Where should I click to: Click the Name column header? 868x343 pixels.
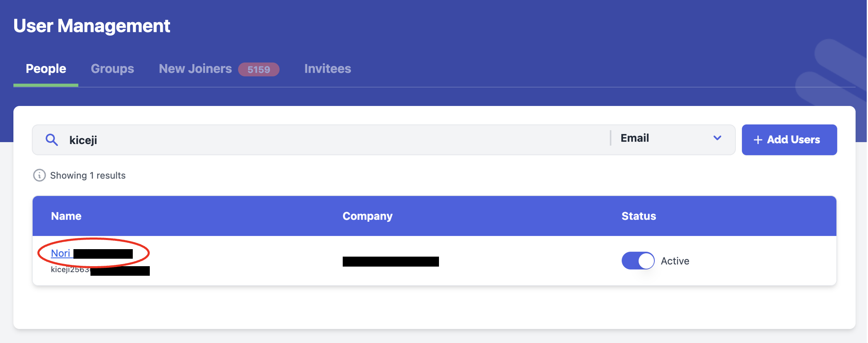(66, 216)
